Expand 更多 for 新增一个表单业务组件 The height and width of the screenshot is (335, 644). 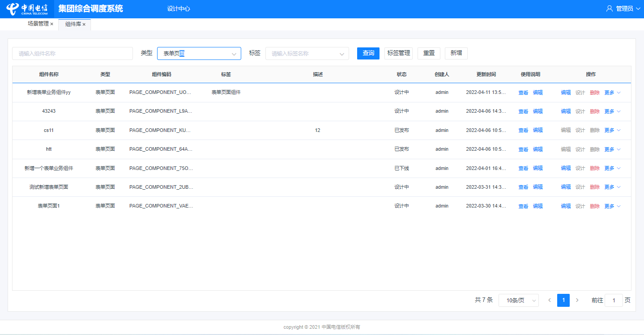tap(612, 168)
